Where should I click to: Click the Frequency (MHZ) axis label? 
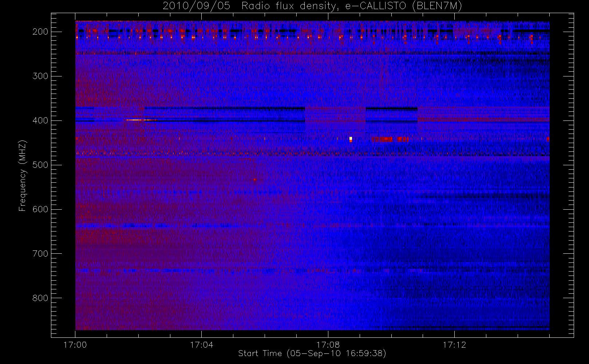click(23, 176)
